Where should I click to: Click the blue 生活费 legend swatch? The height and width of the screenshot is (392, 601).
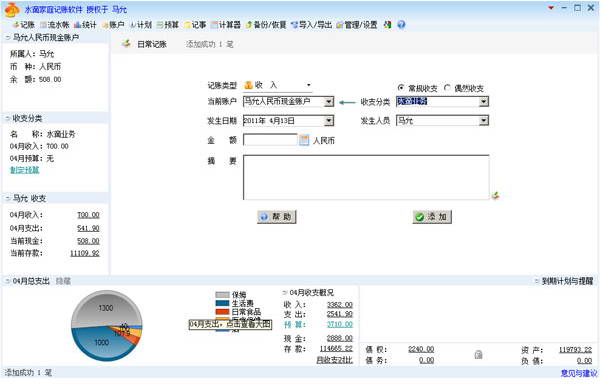click(222, 303)
